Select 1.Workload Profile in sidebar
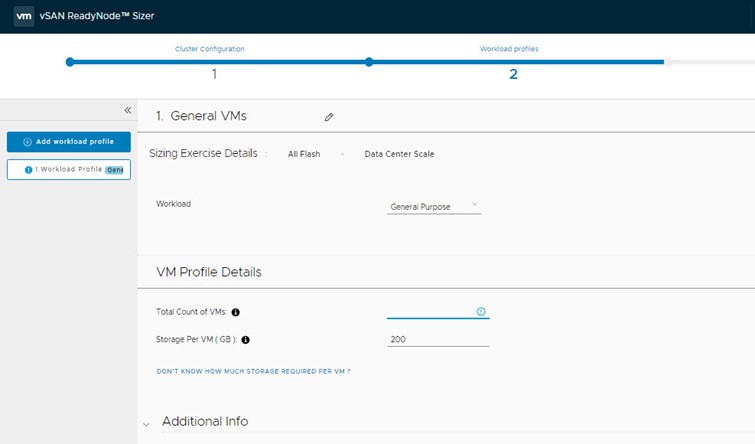755x444 pixels. [x=69, y=170]
